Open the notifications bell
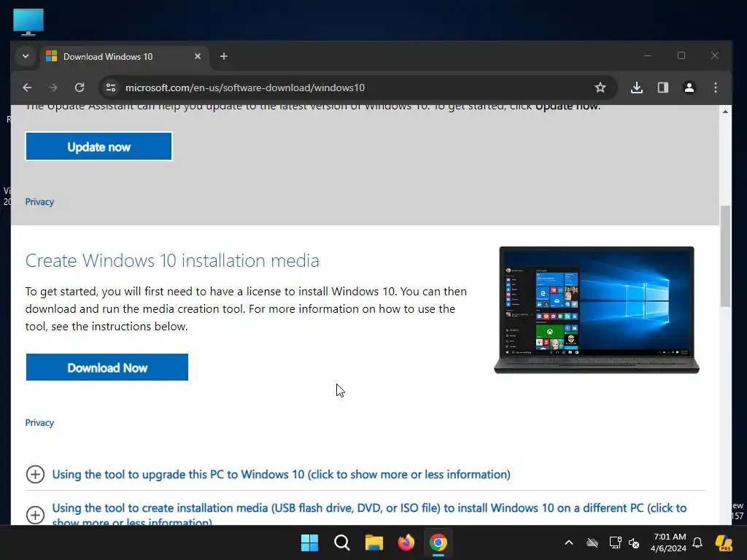This screenshot has width=747, height=560. pos(697,542)
